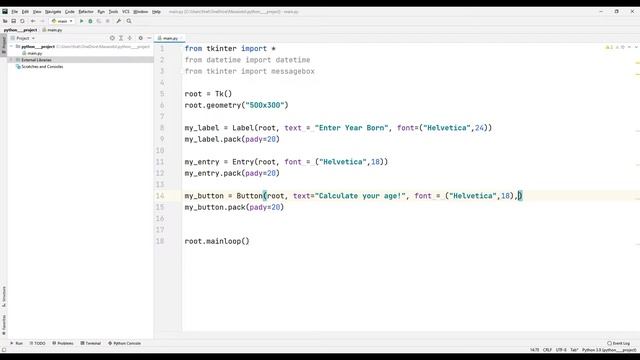Screen dimensions: 640x360
Task: Click 'from datetime import datetime' line
Action: pos(247,60)
